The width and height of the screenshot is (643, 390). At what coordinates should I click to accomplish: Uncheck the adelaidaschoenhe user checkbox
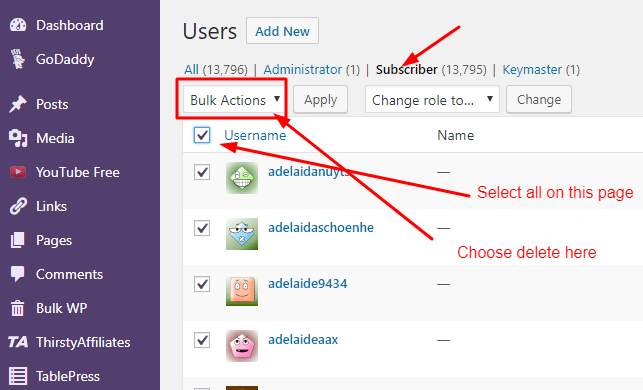point(202,228)
